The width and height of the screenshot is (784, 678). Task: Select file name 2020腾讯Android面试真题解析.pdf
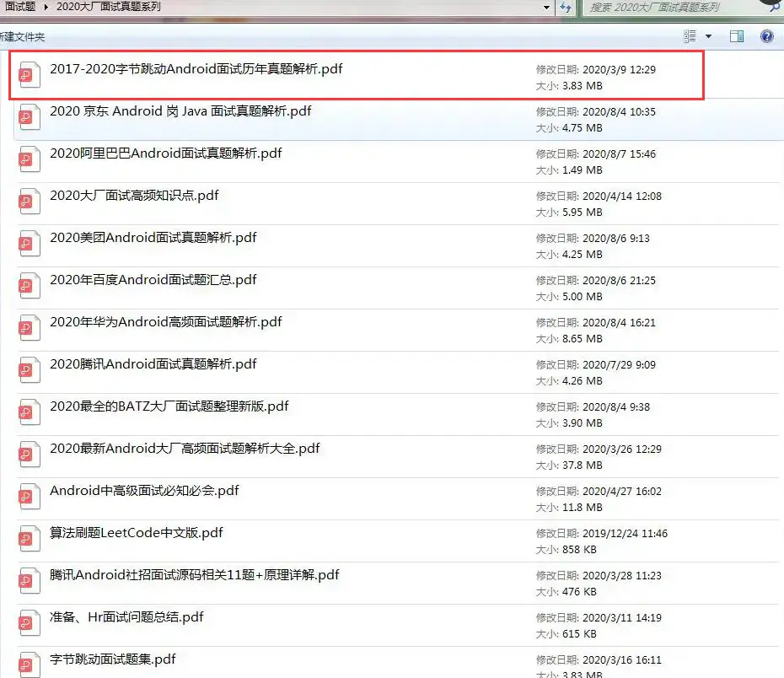point(153,364)
